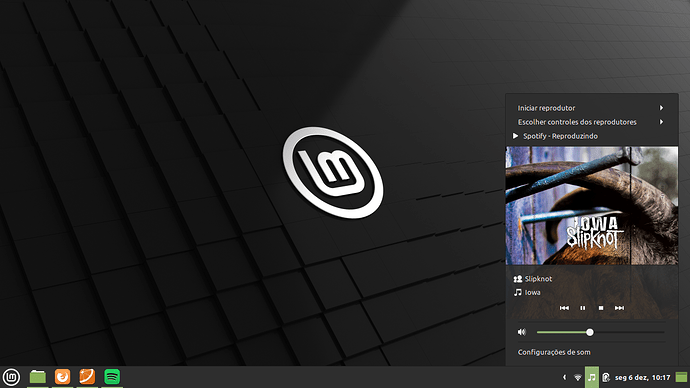Mute using the speaker volume icon

tap(521, 332)
